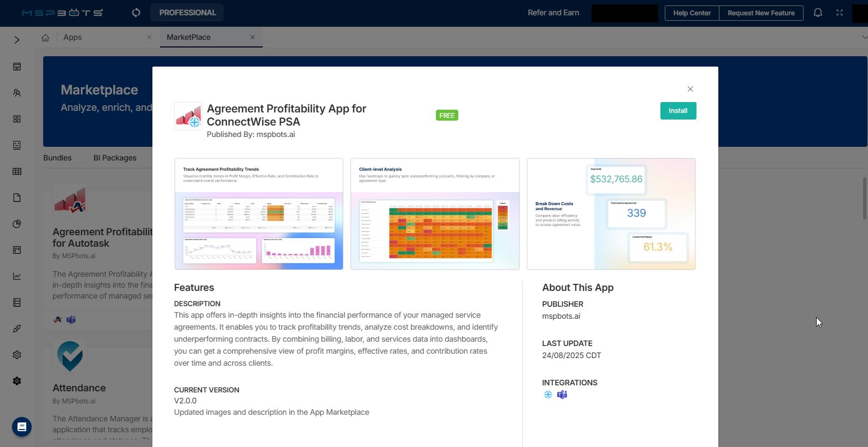Click the version 'V2.0.0' text
Image resolution: width=868 pixels, height=447 pixels.
[185, 401]
